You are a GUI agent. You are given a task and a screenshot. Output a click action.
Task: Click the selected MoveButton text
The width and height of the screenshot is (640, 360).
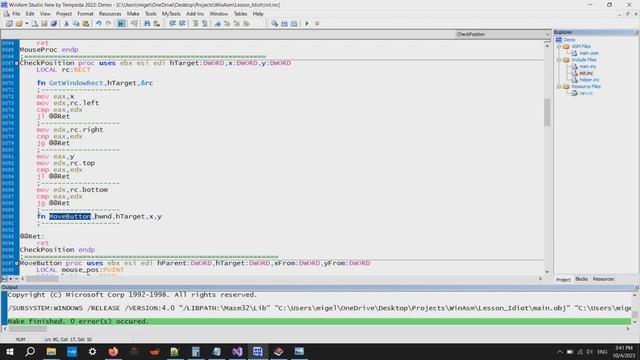click(70, 217)
